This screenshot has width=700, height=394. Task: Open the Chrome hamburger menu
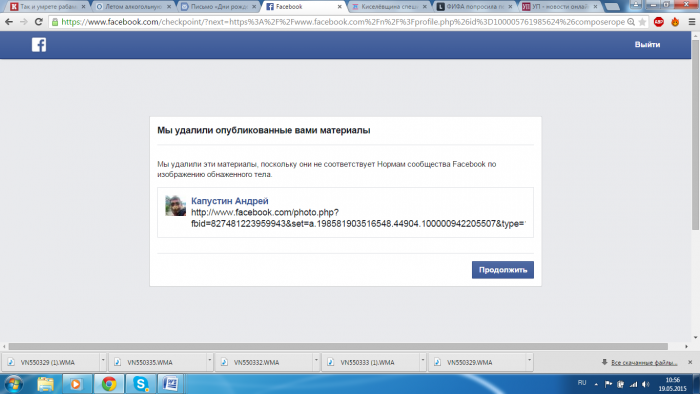pyautogui.click(x=692, y=22)
